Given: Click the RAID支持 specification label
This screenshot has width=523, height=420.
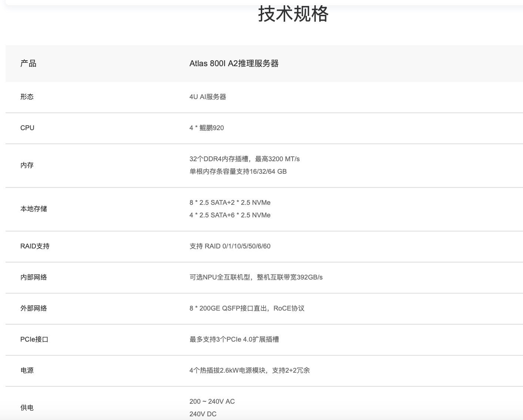Looking at the screenshot, I should click(x=34, y=246).
